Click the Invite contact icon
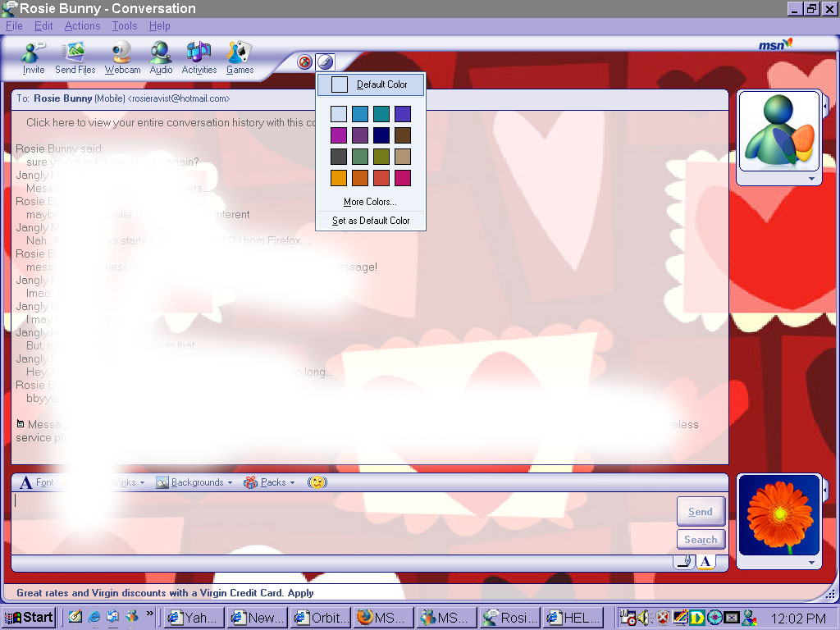The height and width of the screenshot is (630, 840). coord(34,57)
